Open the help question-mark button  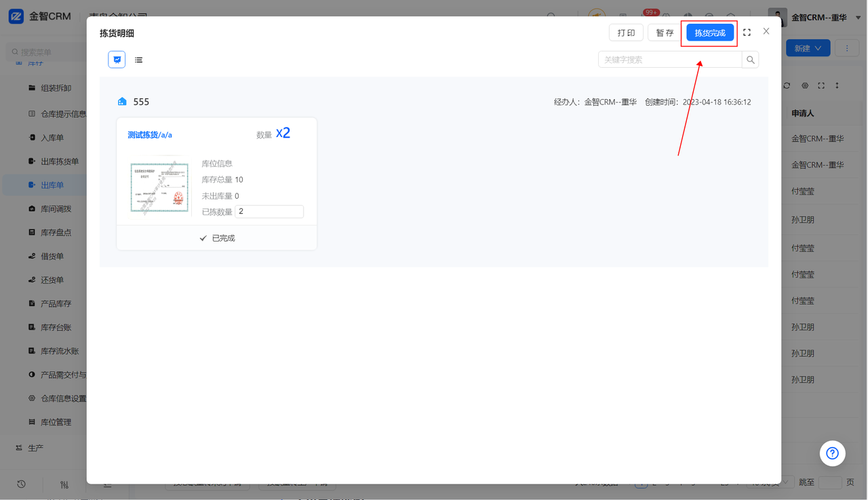833,453
